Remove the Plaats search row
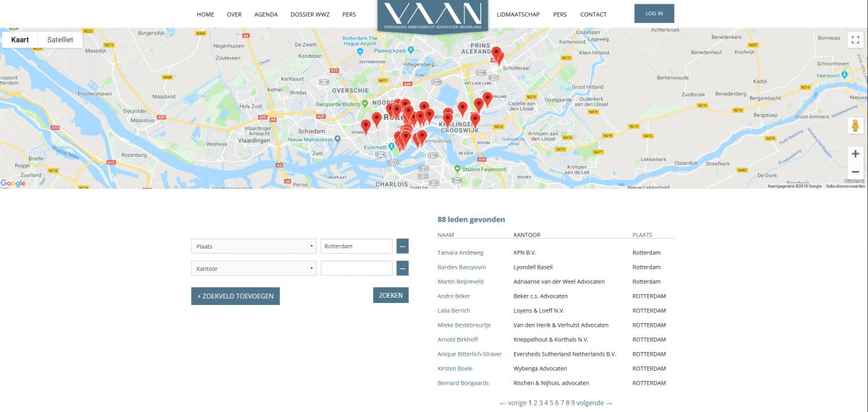Screen dimensions: 868x412 coord(402,246)
